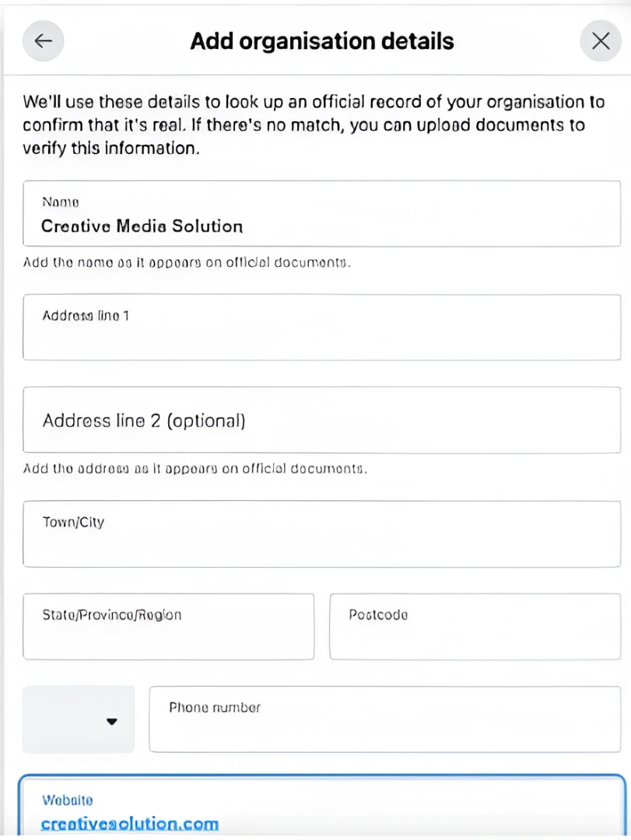Select the Phone number field
Screen dimensions: 631x840
384,719
